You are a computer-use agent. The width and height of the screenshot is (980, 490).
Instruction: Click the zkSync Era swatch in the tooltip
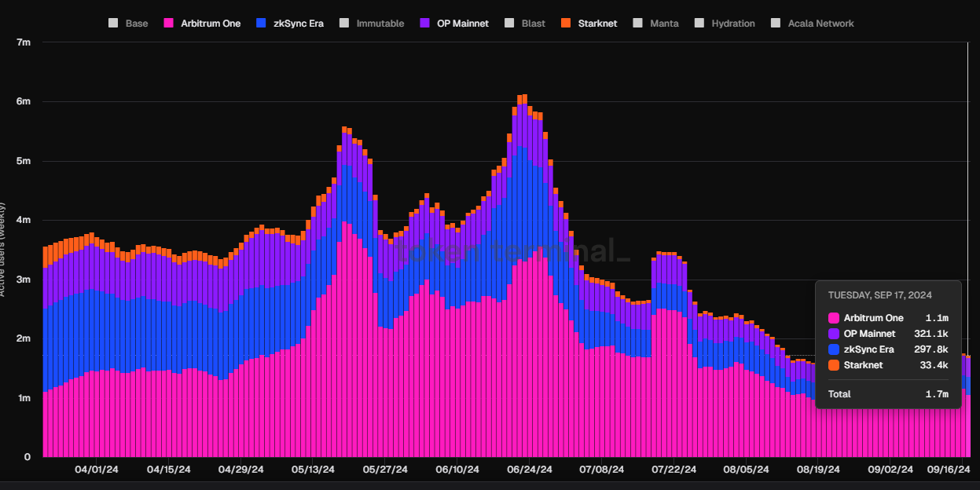point(834,349)
